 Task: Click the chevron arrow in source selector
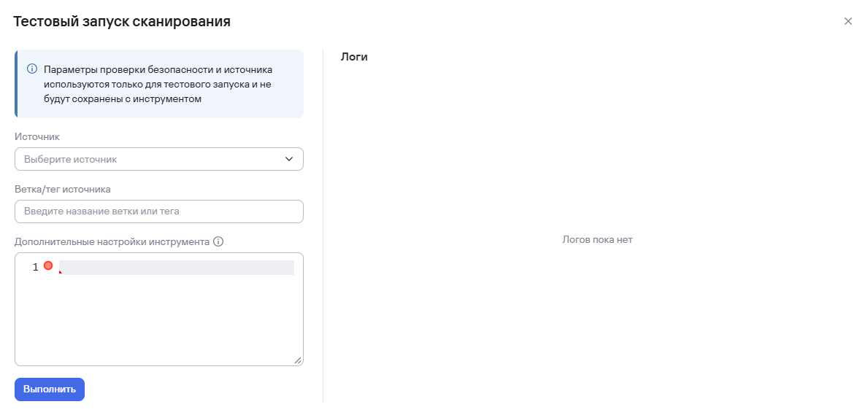pos(289,159)
